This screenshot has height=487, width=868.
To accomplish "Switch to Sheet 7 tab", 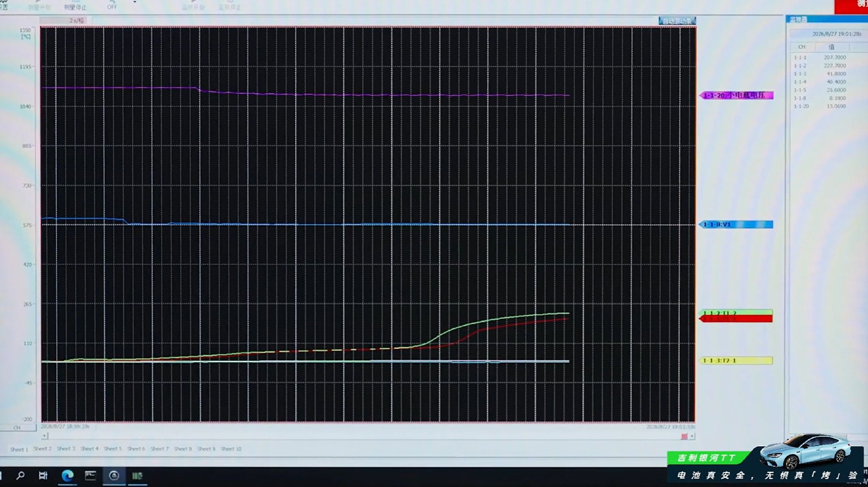I will [159, 448].
